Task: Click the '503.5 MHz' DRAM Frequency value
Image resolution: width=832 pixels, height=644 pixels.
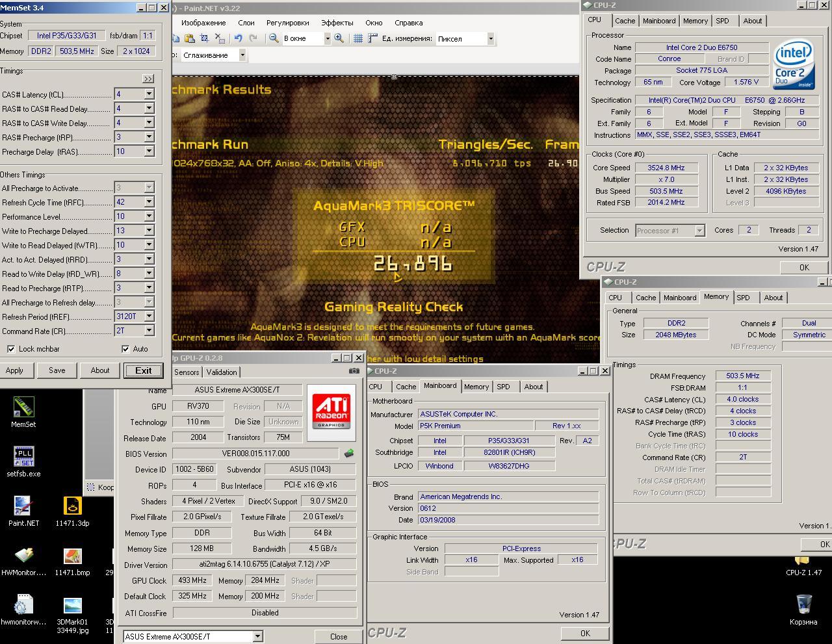Action: (x=743, y=376)
